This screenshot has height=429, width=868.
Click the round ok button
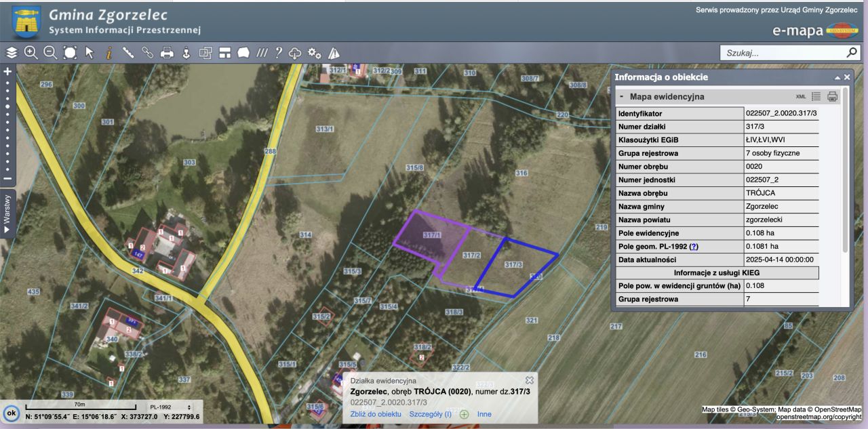[x=12, y=413]
